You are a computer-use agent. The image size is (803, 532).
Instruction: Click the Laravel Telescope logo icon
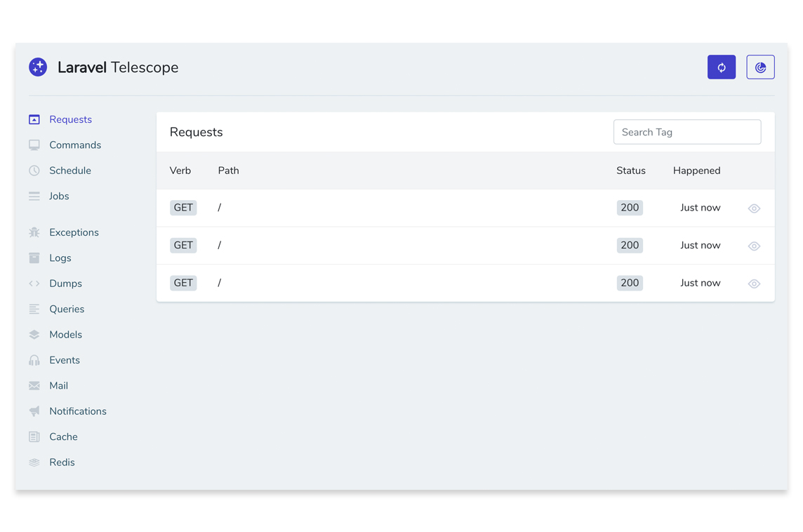pos(38,67)
